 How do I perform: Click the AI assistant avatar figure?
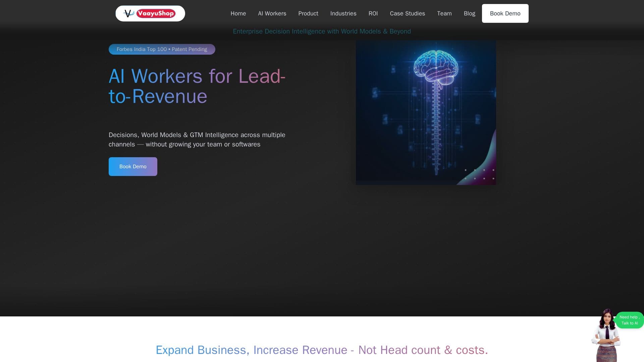click(606, 336)
